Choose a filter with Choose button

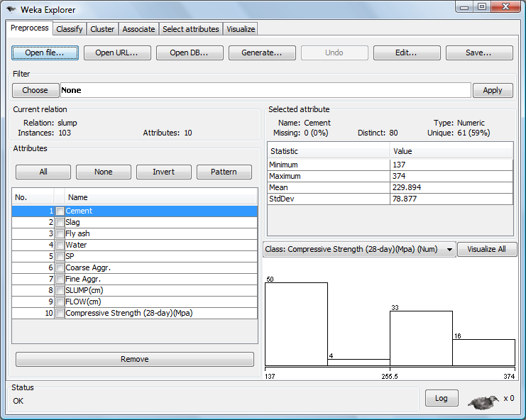[35, 91]
